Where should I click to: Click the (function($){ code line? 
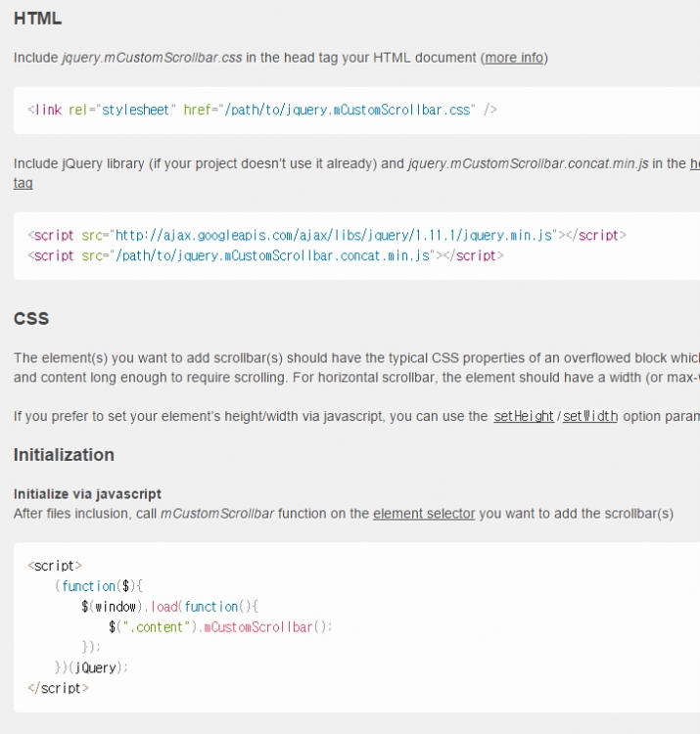(98, 586)
